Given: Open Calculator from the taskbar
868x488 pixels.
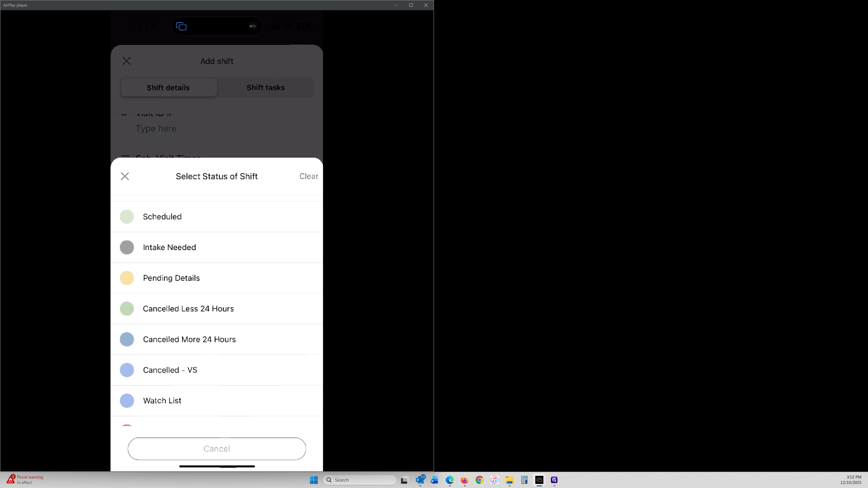Looking at the screenshot, I should tap(524, 480).
